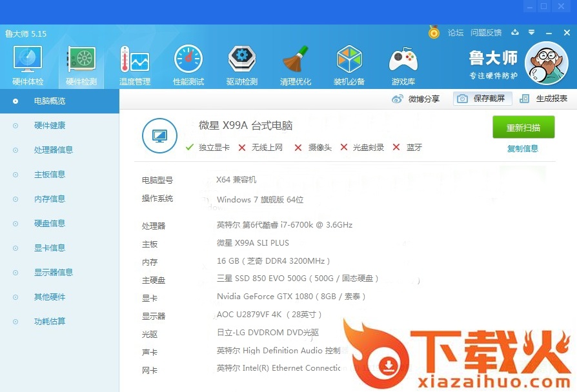
Task: Click the 保存截屏 button
Action: 482,99
